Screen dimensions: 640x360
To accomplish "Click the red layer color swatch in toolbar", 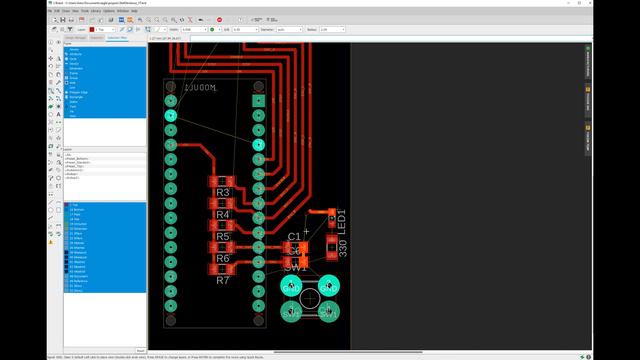I will pyautogui.click(x=92, y=29).
